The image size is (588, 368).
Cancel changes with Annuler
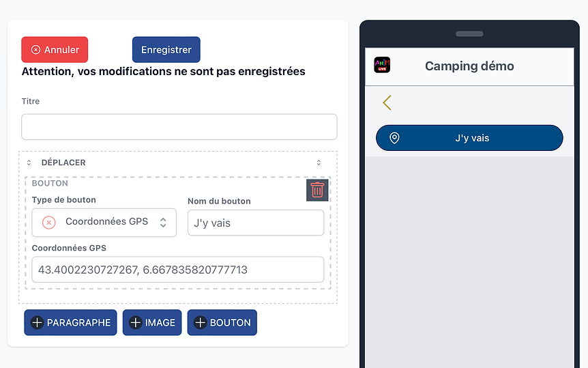pos(55,50)
